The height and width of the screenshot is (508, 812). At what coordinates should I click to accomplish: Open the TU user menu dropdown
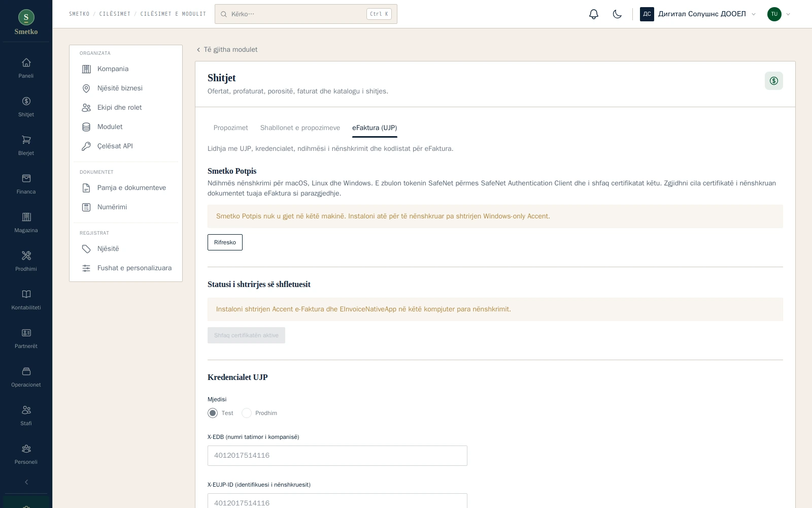[779, 14]
